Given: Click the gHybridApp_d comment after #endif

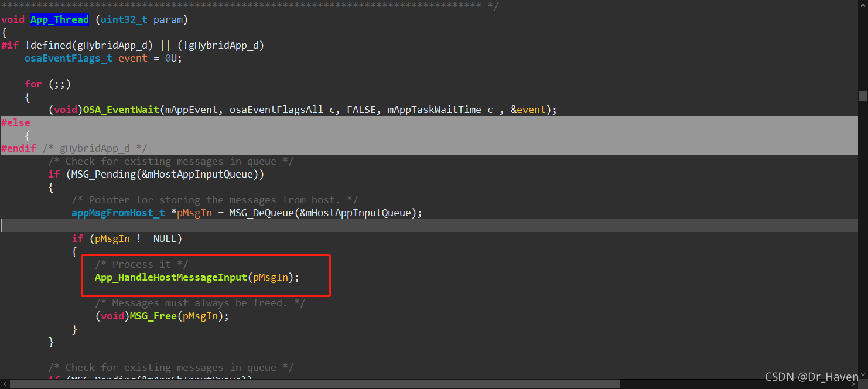Looking at the screenshot, I should 95,148.
